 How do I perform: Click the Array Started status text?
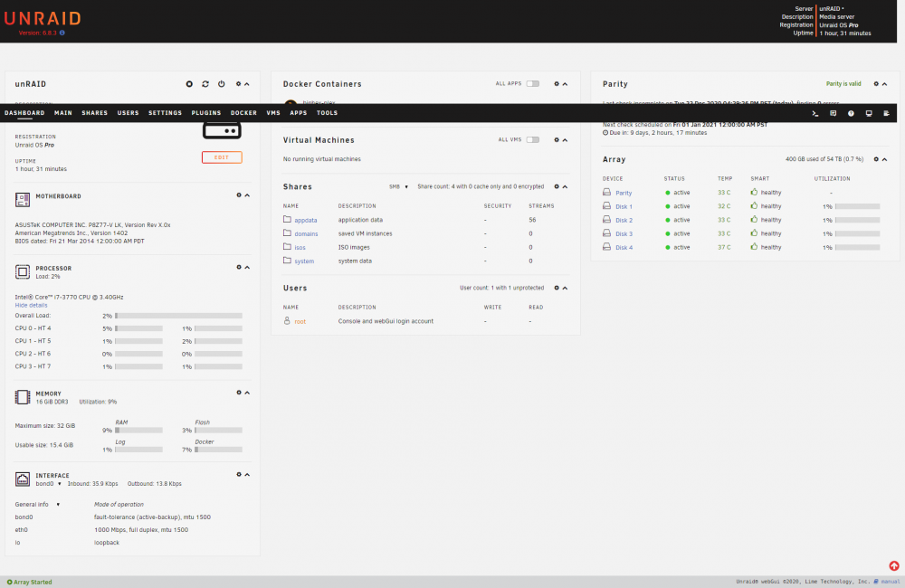33,583
